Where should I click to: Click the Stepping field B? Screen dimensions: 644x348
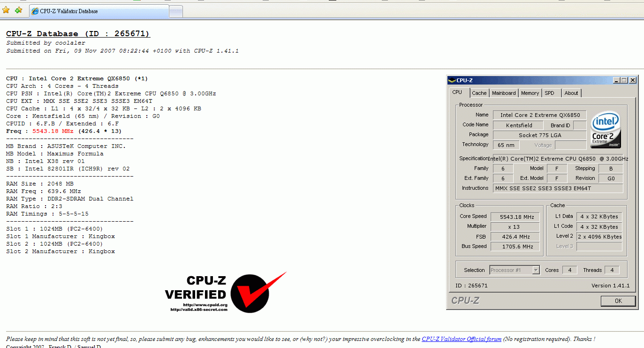click(611, 169)
